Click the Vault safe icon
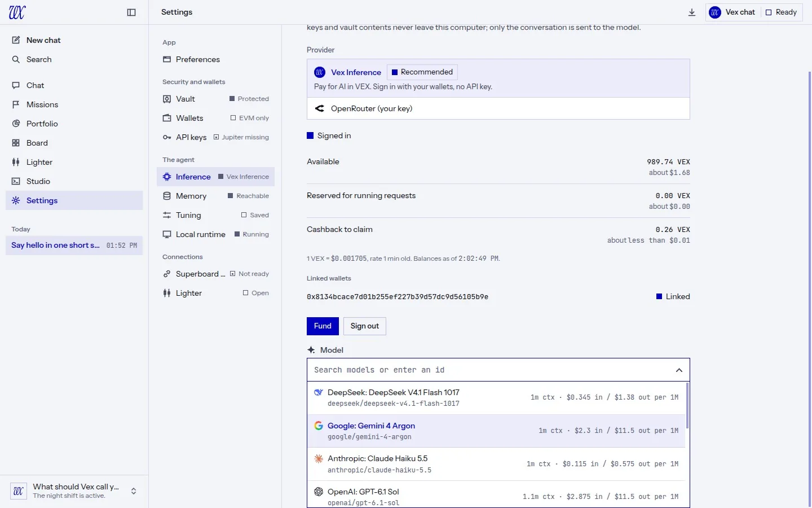The image size is (812, 508). tap(167, 99)
